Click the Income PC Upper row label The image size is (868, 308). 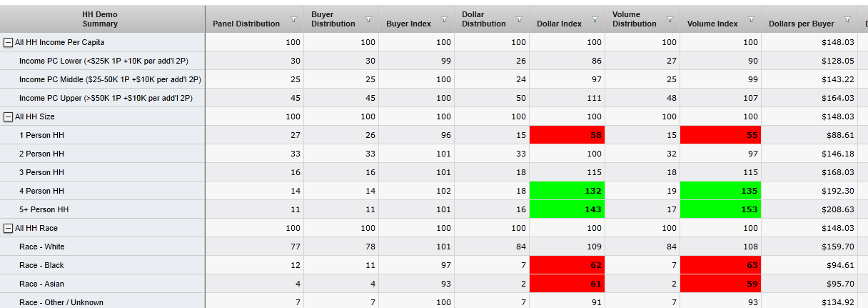[x=106, y=98]
